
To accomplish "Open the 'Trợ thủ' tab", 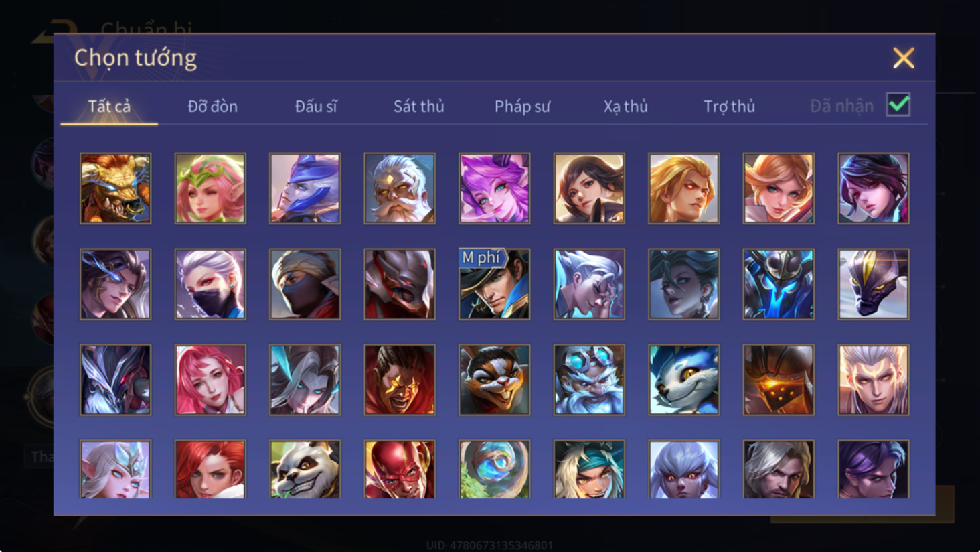I will (x=729, y=106).
